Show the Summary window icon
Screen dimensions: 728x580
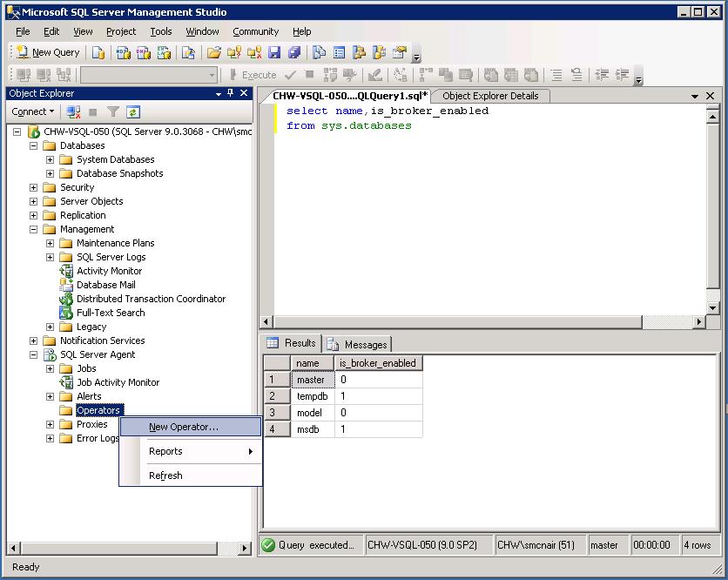pyautogui.click(x=340, y=52)
